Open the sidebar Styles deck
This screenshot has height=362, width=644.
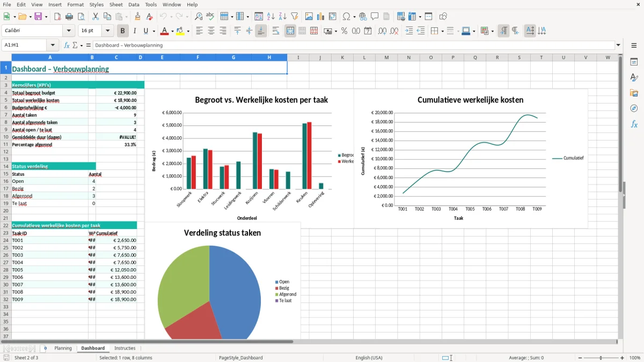pyautogui.click(x=634, y=78)
